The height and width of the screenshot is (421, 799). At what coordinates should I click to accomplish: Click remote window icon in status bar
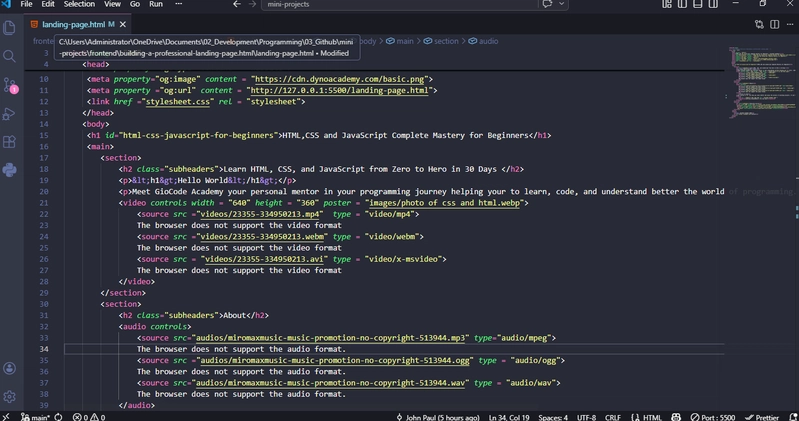(6, 417)
